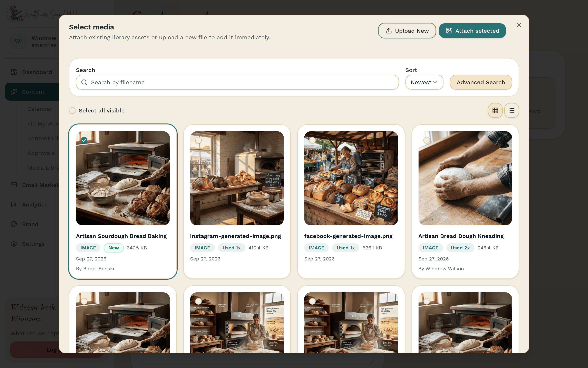Viewport: 588px width, 368px height.
Task: Open the Artisan Sourdough Bread Baking thumbnail
Action: click(x=123, y=178)
